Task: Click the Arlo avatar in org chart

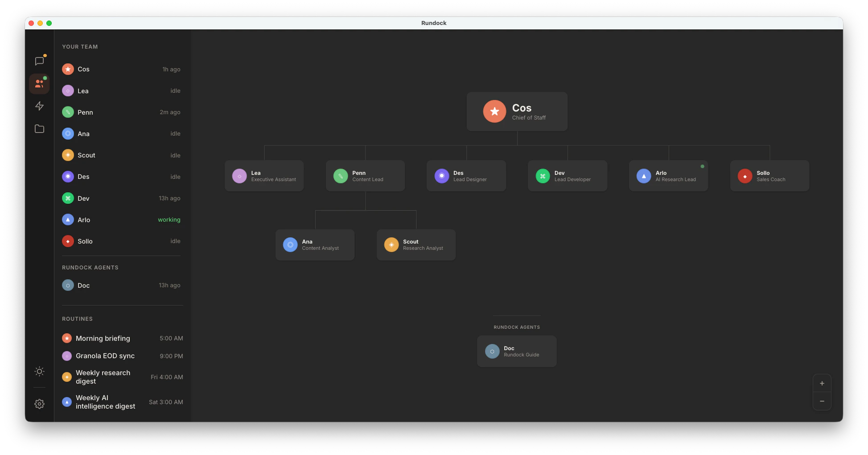Action: click(x=643, y=176)
